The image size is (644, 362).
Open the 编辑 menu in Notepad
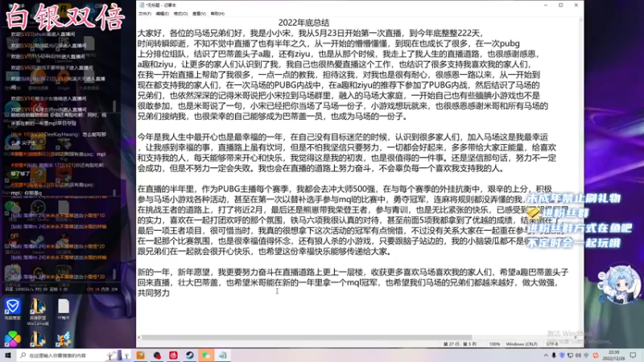click(163, 14)
